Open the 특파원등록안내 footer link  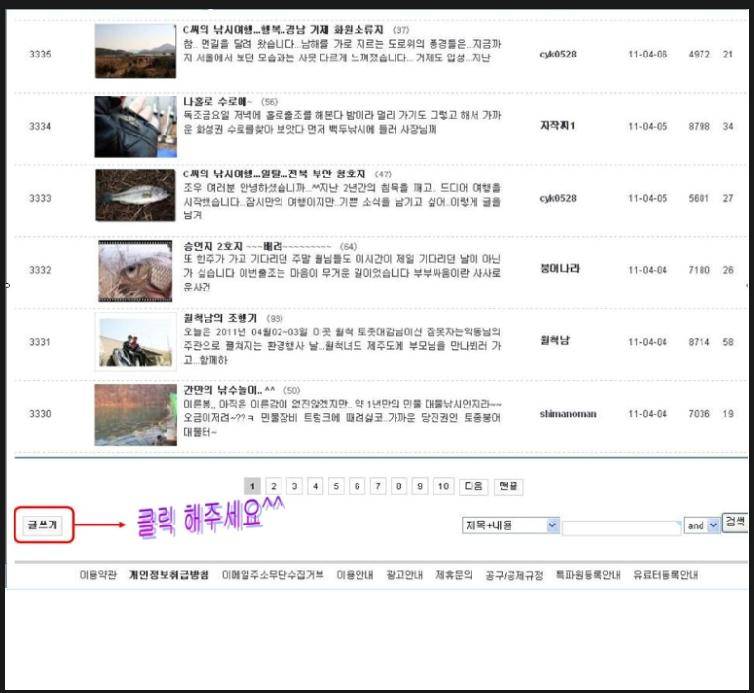588,575
